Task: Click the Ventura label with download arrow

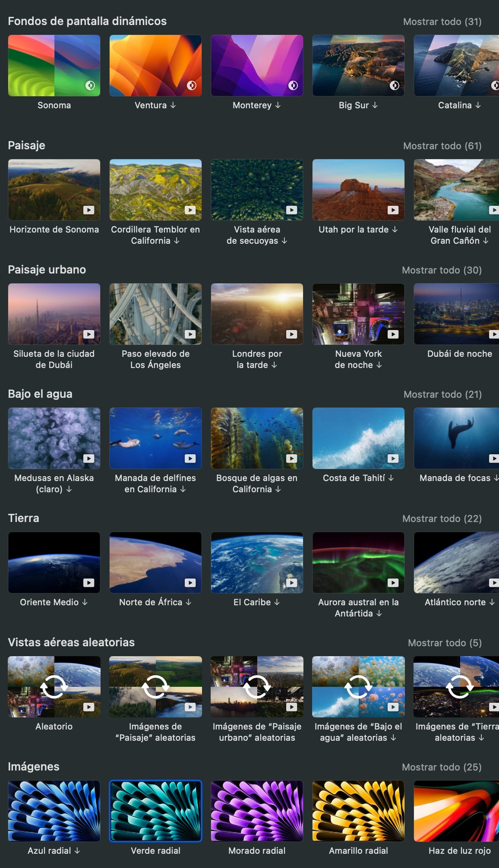Action: (x=155, y=105)
